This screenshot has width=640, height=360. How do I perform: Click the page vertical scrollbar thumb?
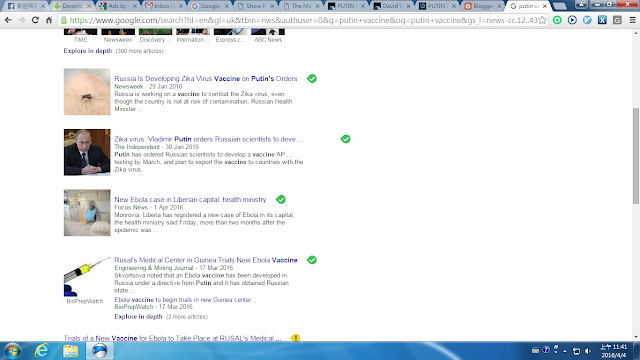click(x=636, y=155)
